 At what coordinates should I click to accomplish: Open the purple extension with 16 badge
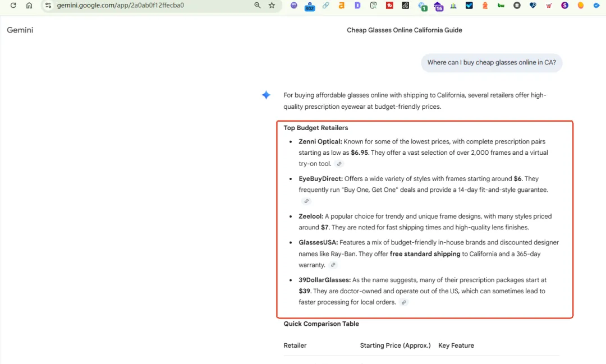click(x=438, y=6)
